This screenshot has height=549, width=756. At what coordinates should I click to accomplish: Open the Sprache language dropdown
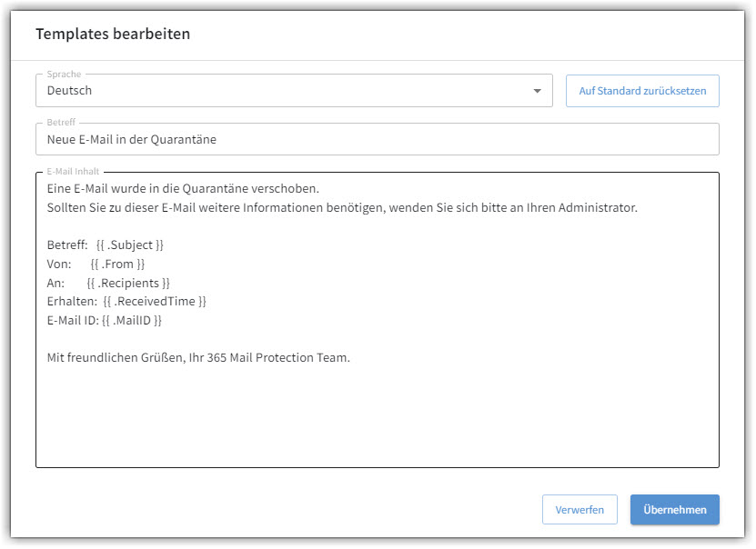tap(294, 91)
